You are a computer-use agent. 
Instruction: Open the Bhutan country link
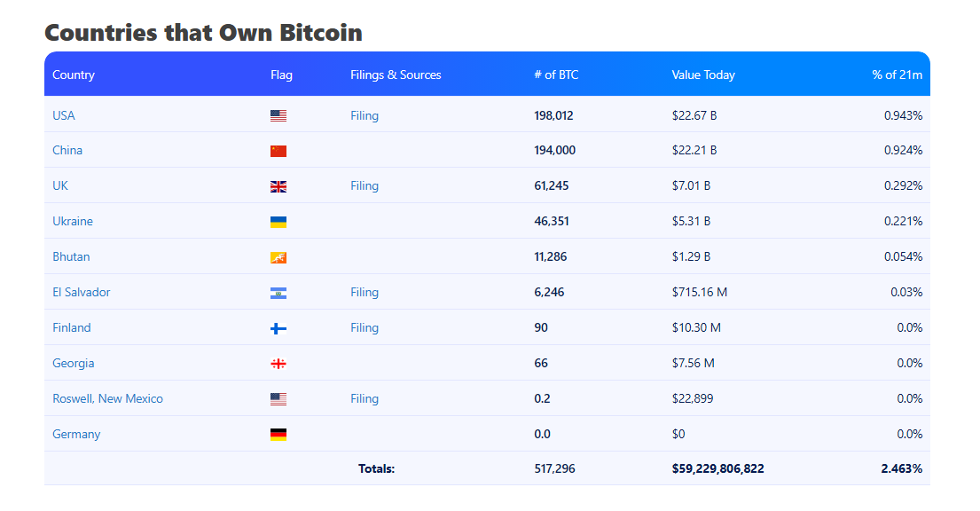coord(71,256)
